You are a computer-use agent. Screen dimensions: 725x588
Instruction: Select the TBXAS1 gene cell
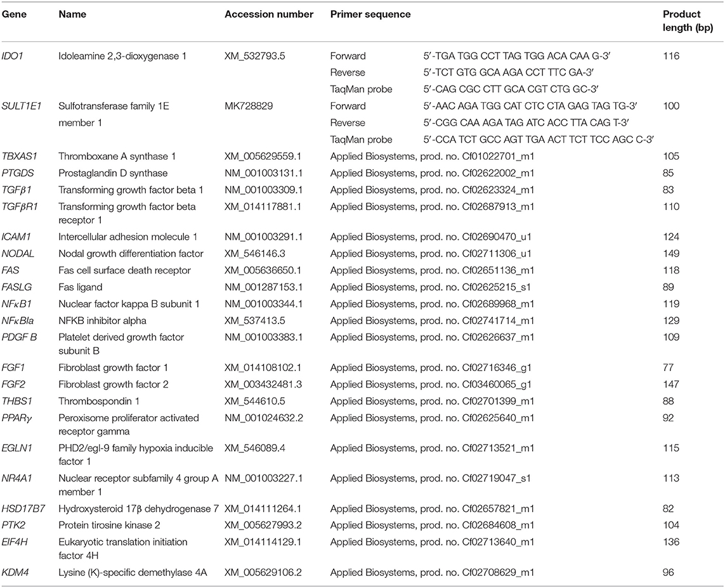pyautogui.click(x=19, y=156)
